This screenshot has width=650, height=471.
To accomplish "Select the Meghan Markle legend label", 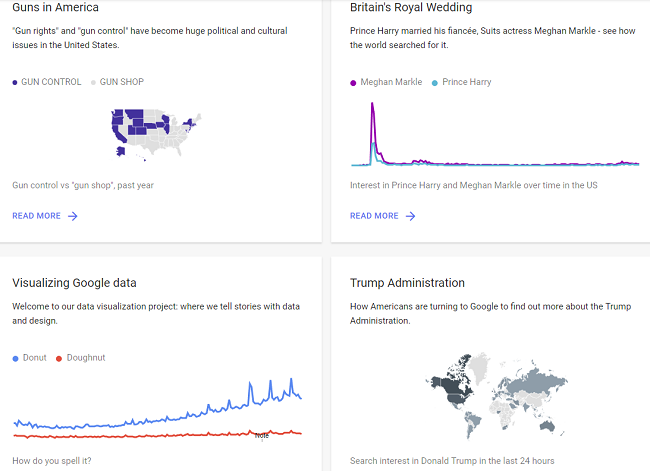I will (x=391, y=82).
